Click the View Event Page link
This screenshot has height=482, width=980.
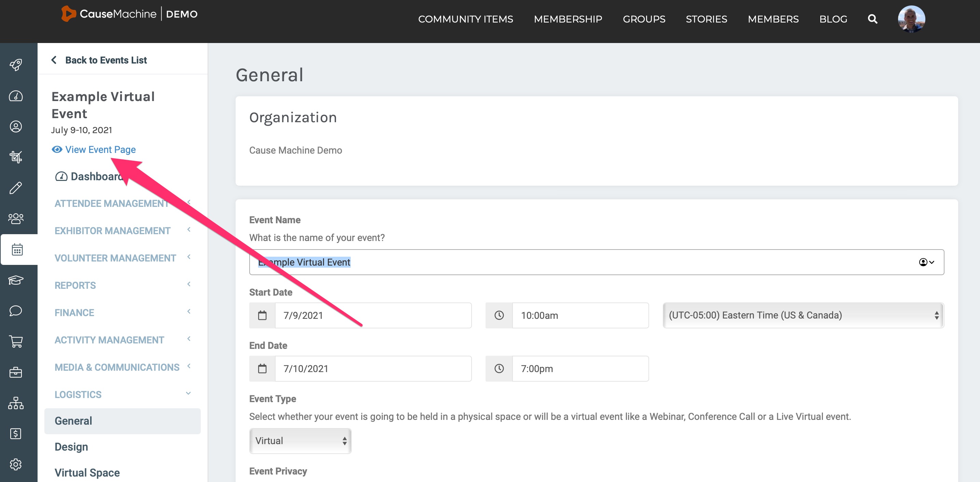[x=100, y=150]
